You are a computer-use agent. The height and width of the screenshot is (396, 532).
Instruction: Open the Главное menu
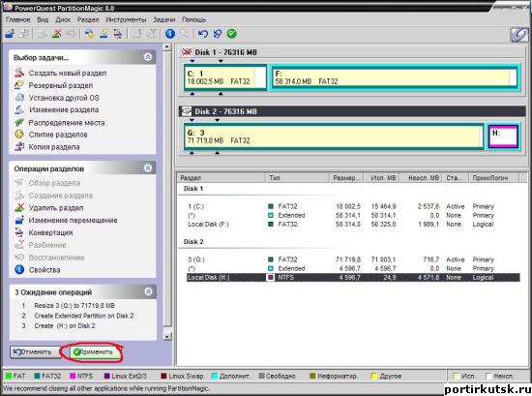(18, 19)
